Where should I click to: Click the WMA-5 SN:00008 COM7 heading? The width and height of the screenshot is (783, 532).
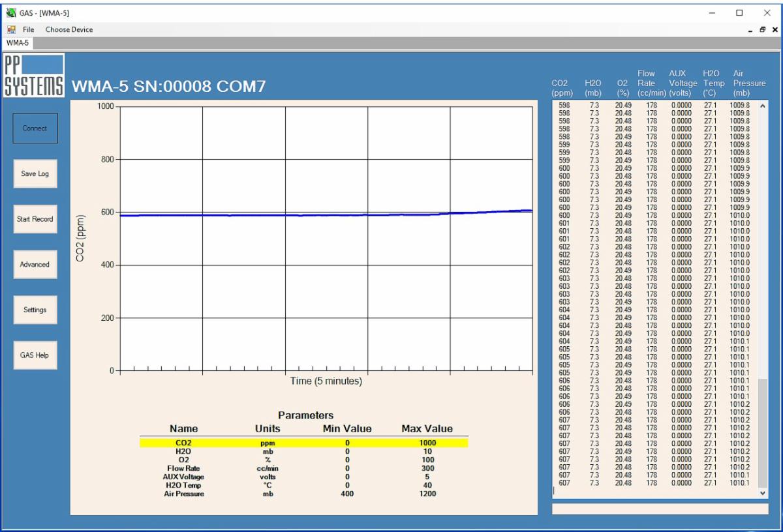(x=168, y=87)
